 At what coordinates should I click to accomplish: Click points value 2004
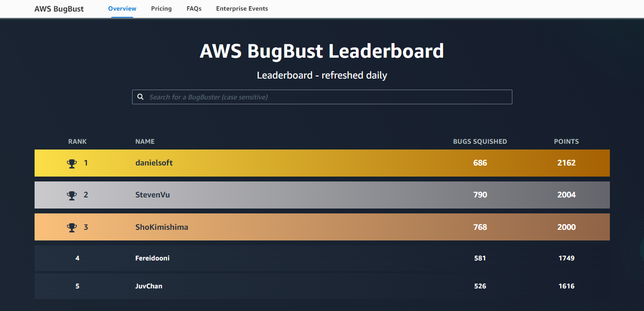click(566, 195)
